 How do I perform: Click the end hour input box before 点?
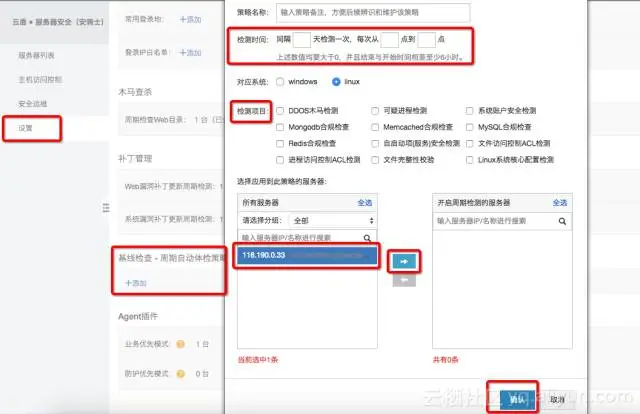[427, 40]
